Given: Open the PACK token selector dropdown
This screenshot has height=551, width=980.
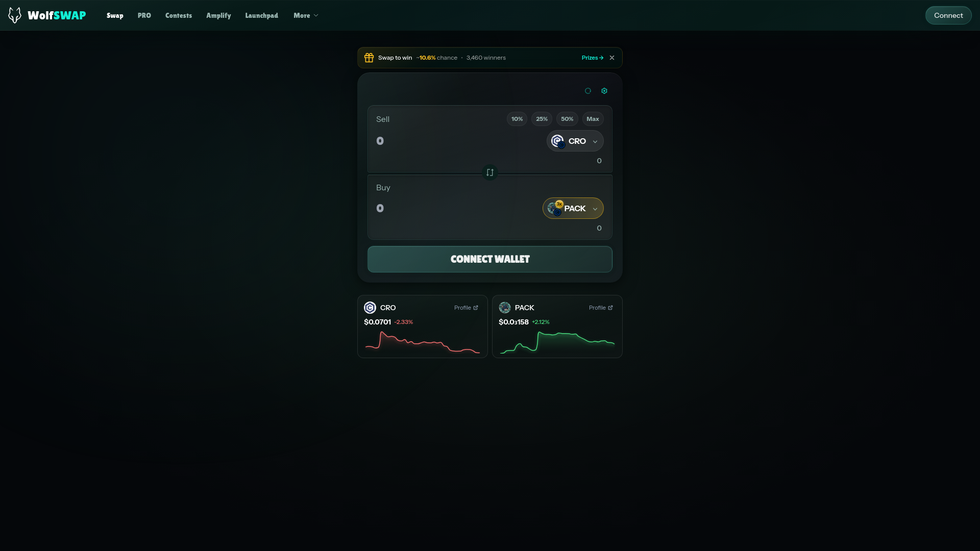Looking at the screenshot, I should point(573,208).
